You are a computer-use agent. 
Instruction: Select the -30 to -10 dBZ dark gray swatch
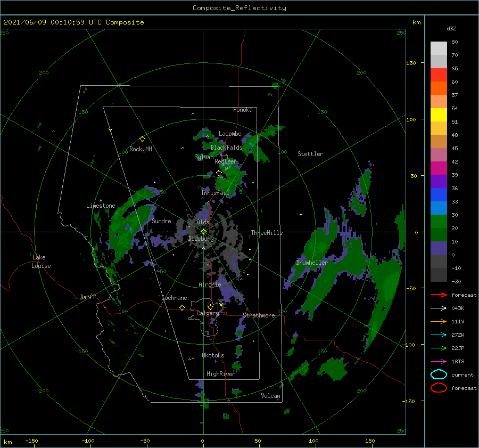click(x=439, y=275)
